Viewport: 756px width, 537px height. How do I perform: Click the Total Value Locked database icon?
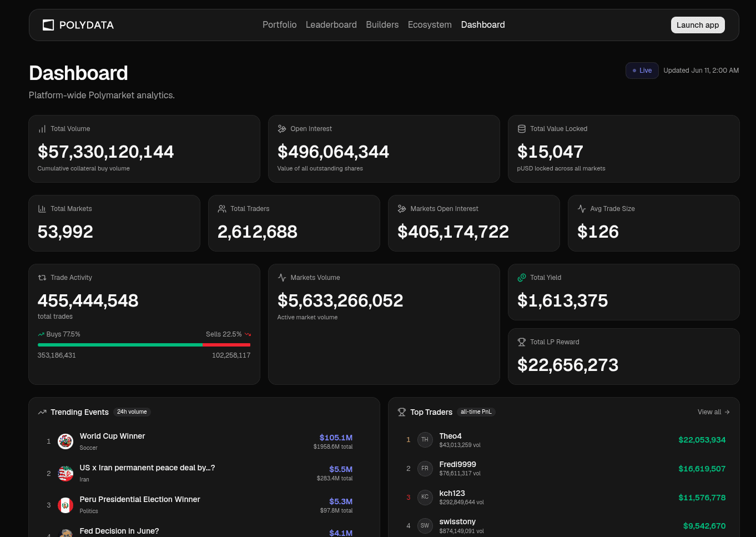pos(522,129)
